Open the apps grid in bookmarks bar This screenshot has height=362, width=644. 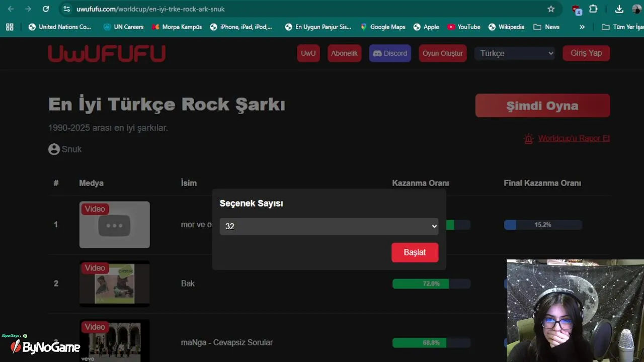10,27
